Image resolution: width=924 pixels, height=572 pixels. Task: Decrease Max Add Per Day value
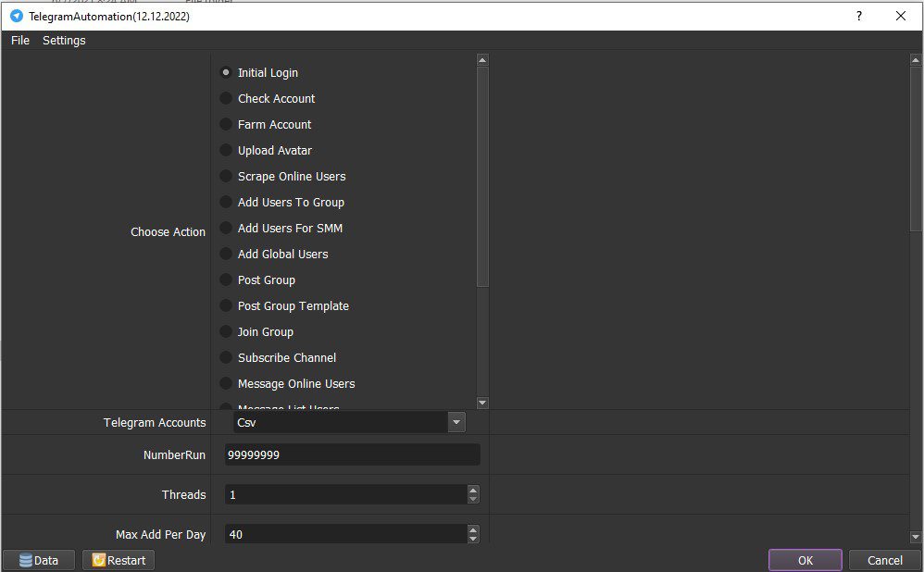[x=473, y=539]
